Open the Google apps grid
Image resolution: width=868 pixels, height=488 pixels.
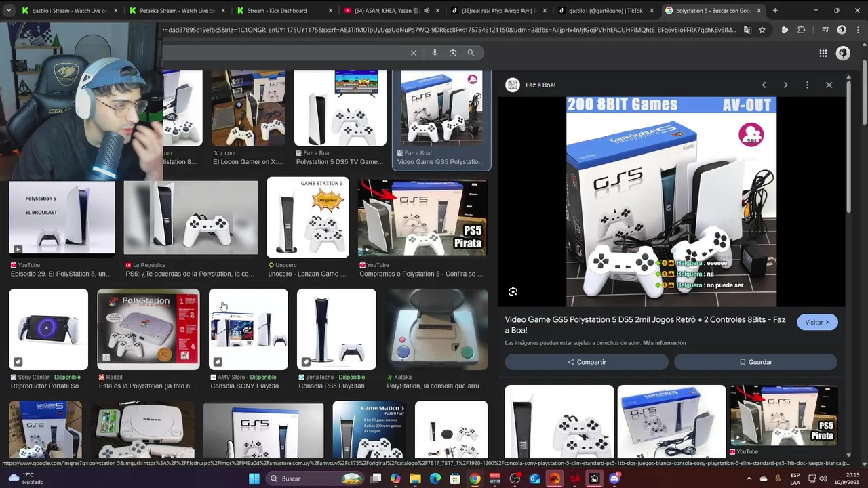click(823, 54)
